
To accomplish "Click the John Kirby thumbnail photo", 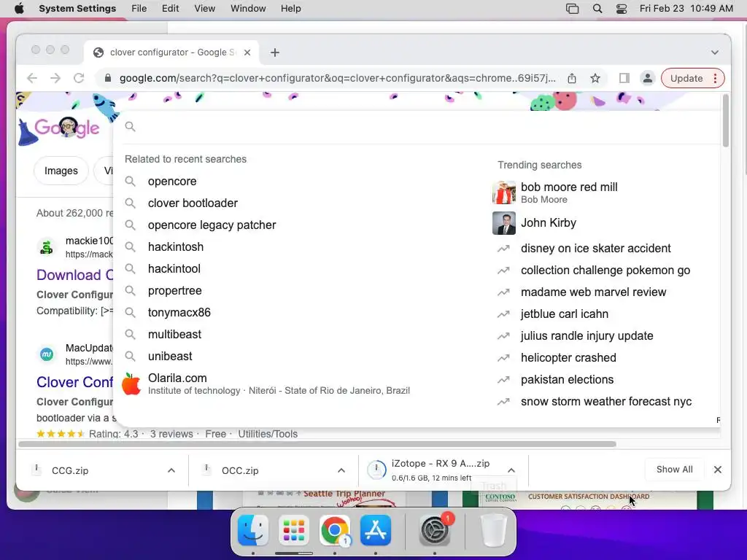I will (504, 223).
